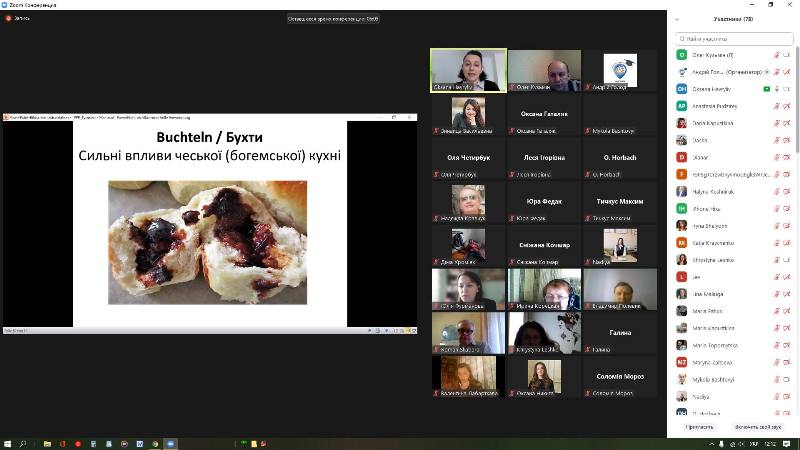Click the green screen-share icon in the OH row

[x=766, y=89]
